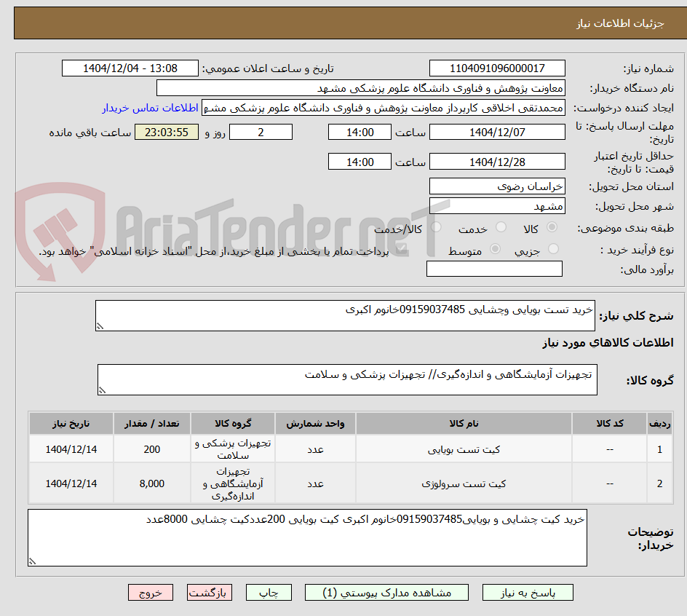The width and height of the screenshot is (687, 616).
Task: Open 'مشاهده مدارک پیوستی (1)' attachments
Action: [x=386, y=592]
